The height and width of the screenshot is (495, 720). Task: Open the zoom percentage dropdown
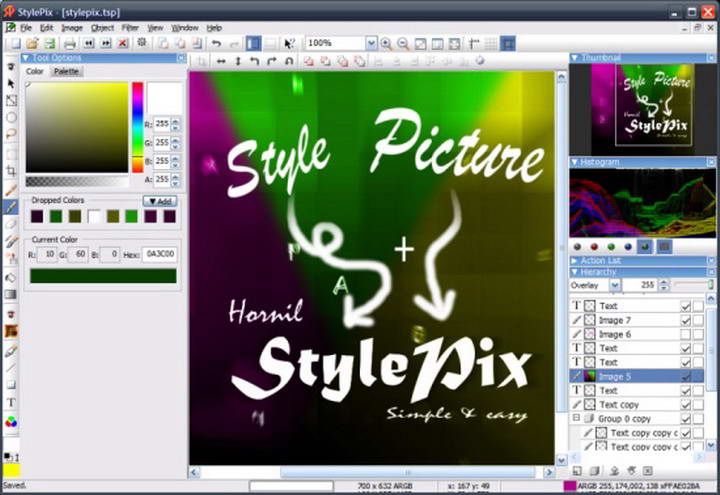click(x=371, y=44)
